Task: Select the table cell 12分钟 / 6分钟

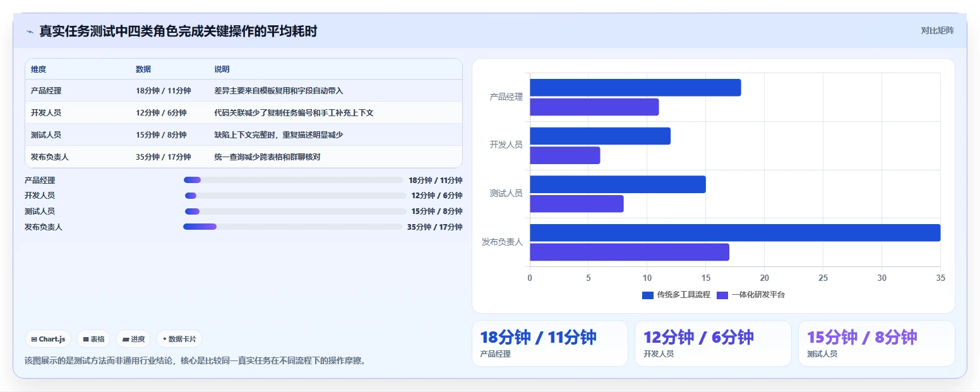Action: tap(161, 113)
